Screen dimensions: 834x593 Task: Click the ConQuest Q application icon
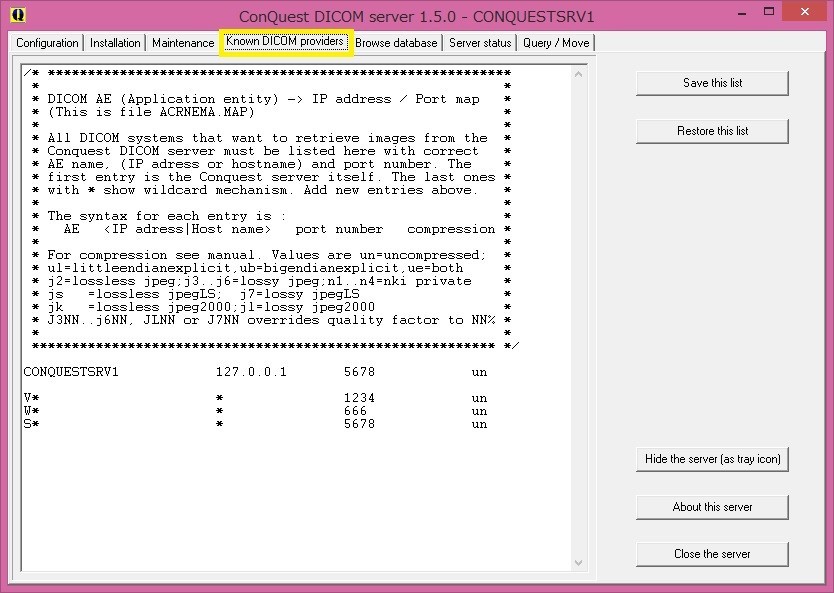18,15
